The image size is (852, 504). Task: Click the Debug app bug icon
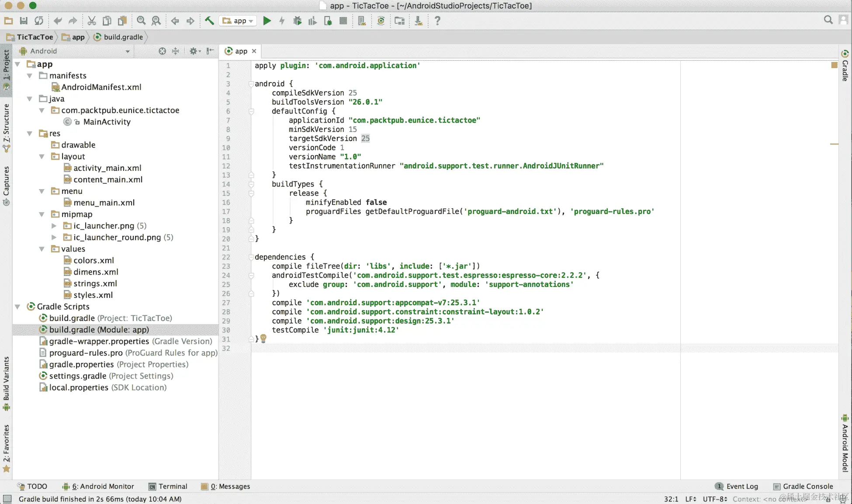[x=297, y=21]
